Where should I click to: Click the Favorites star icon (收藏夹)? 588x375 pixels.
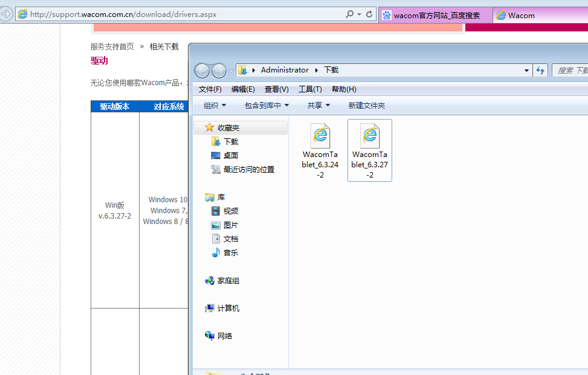click(209, 128)
